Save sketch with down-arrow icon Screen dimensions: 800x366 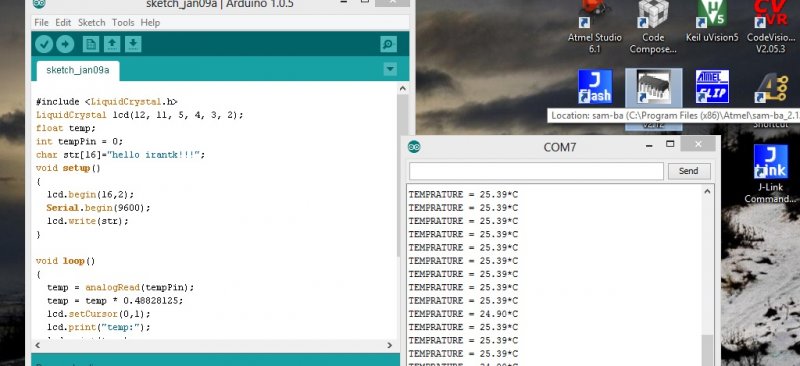[133, 44]
